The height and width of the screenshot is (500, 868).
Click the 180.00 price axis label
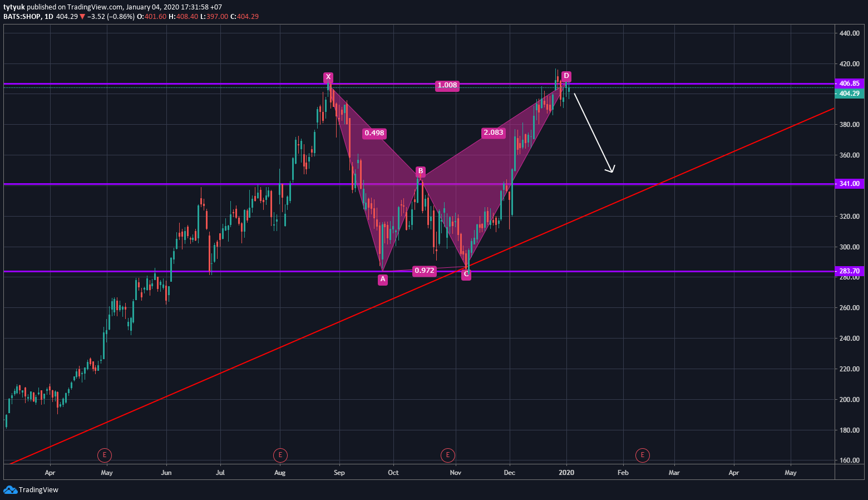[850, 430]
